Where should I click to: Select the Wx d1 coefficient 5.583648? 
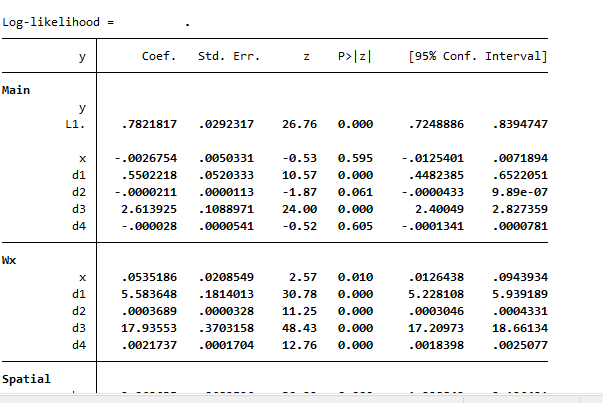[149, 294]
